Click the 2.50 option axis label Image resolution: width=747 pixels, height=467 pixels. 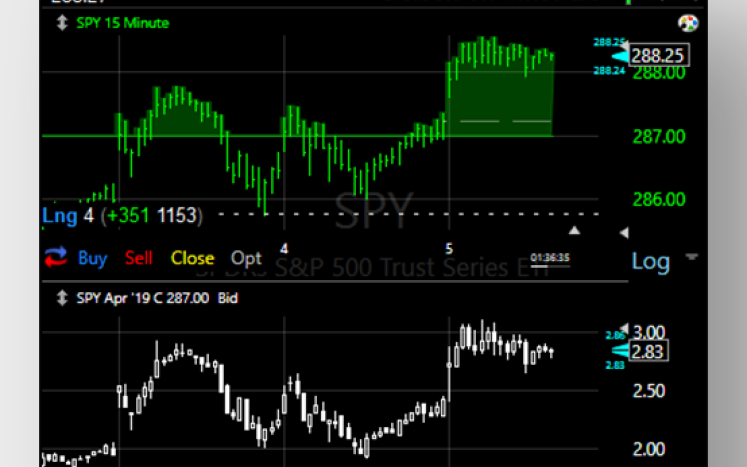point(648,391)
